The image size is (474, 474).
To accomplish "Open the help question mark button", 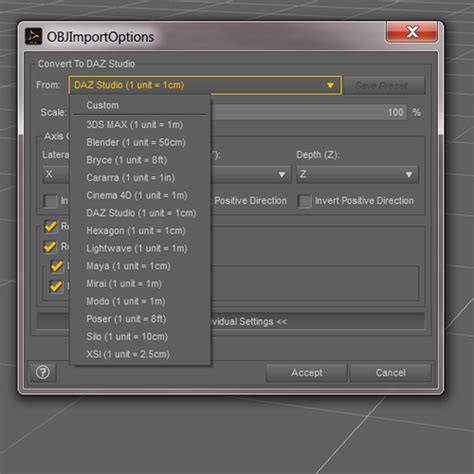I will coord(43,372).
